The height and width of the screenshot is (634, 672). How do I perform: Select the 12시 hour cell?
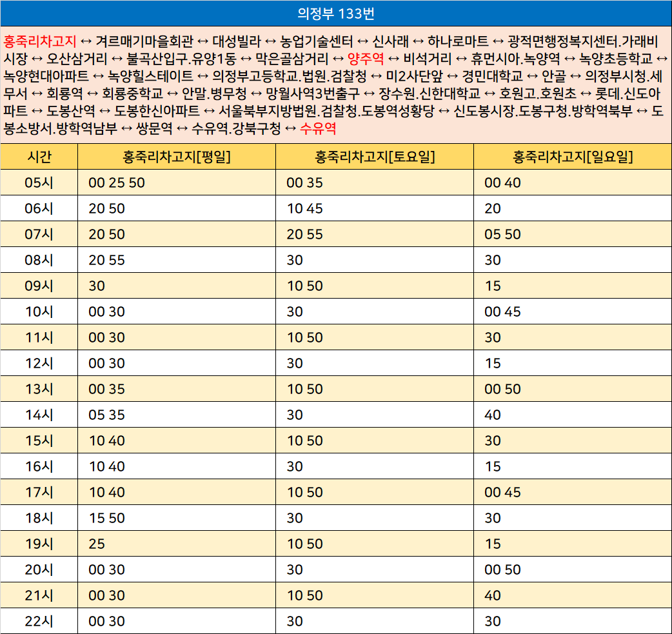pos(39,363)
